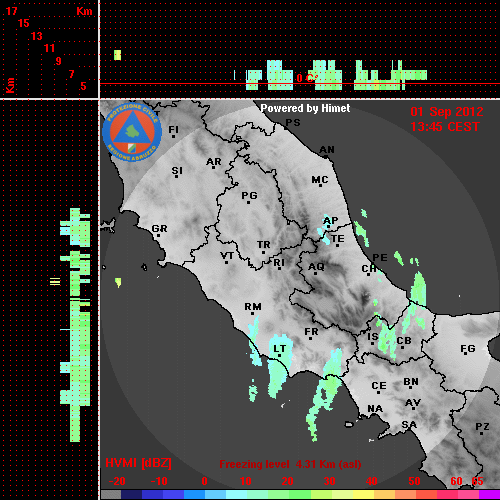This screenshot has height=500, width=500.
Task: Click the 20 value on dBZ scale
Action: 287,481
